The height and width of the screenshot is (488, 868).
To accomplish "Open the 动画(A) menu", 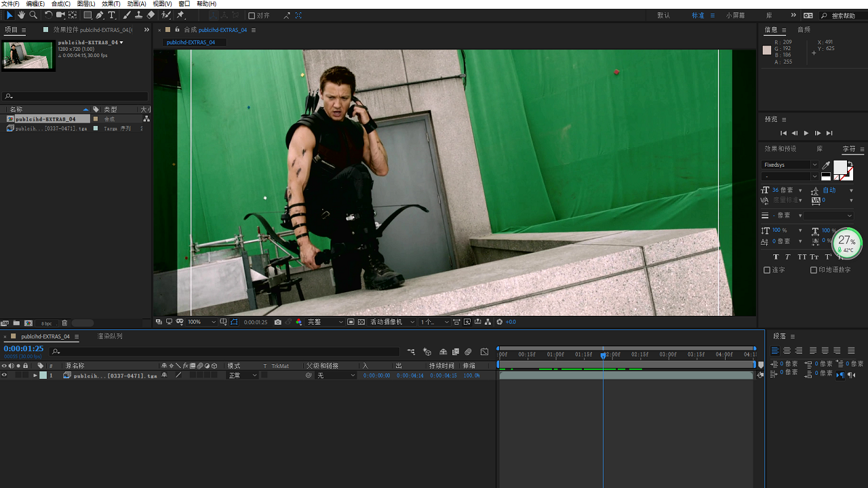I will (137, 3).
